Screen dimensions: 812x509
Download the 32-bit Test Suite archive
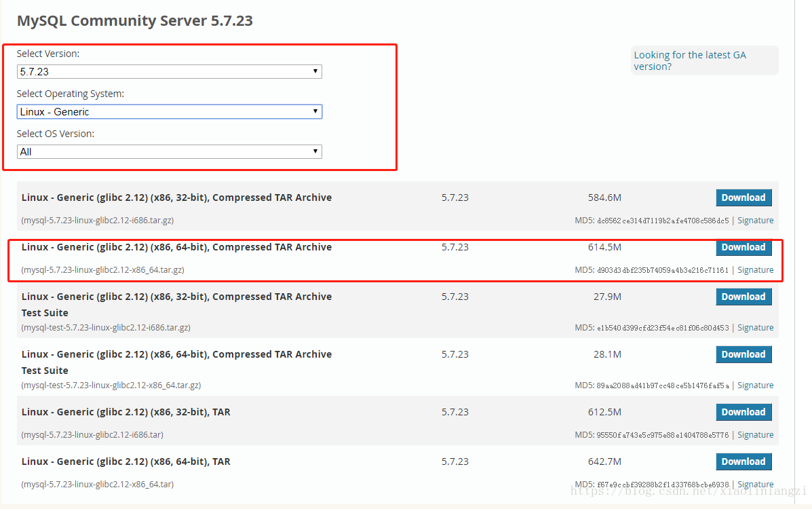click(743, 297)
